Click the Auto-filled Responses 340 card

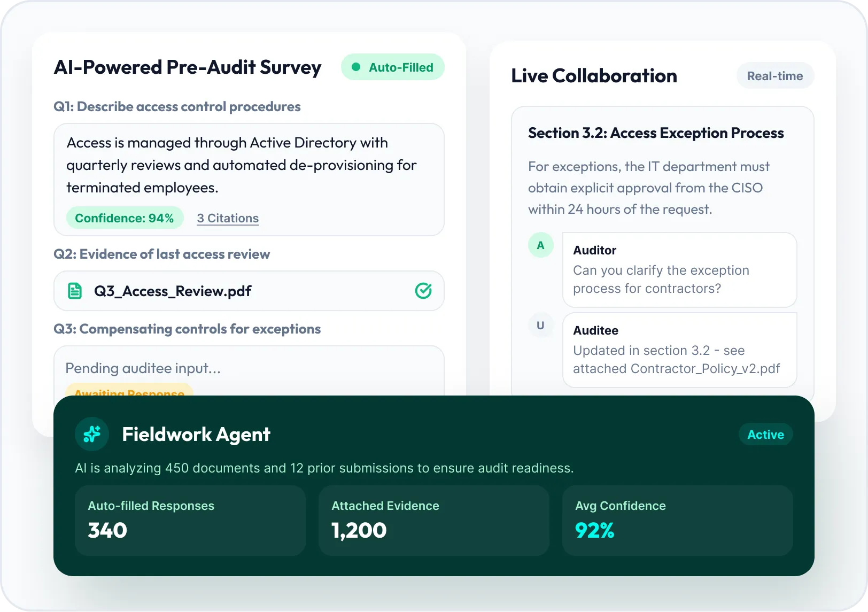click(x=190, y=521)
